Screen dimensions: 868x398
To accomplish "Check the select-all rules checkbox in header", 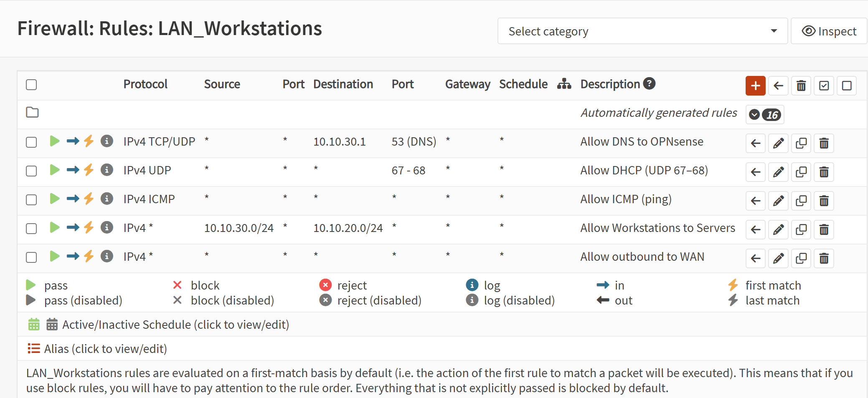I will (31, 85).
